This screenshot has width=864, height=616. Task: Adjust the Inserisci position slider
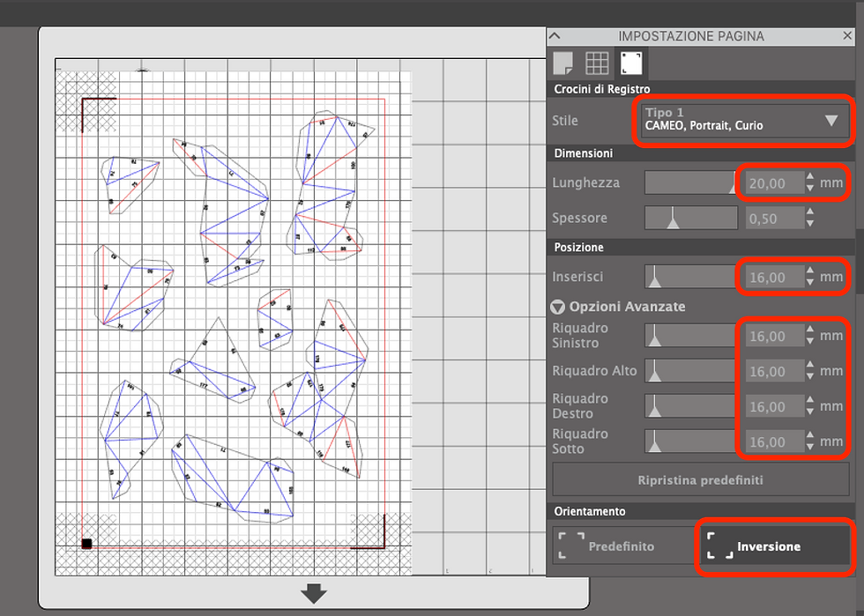pyautogui.click(x=691, y=277)
